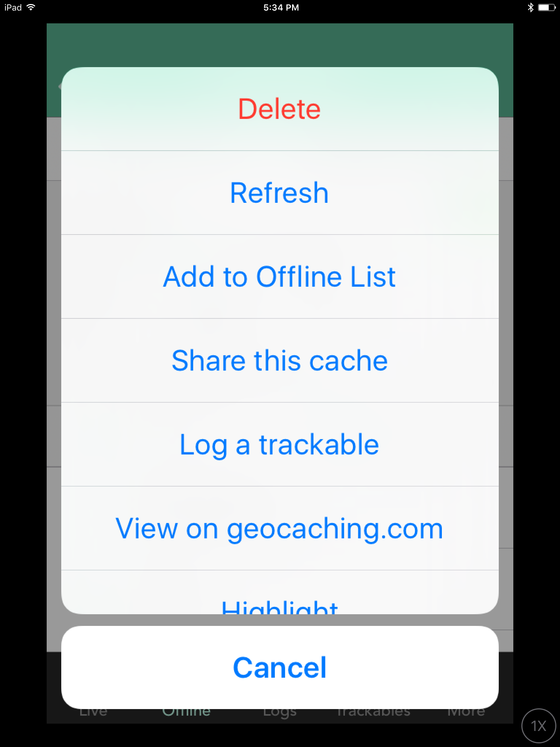Image resolution: width=560 pixels, height=747 pixels.
Task: Tap the 5:34 PM clock
Action: 281,8
